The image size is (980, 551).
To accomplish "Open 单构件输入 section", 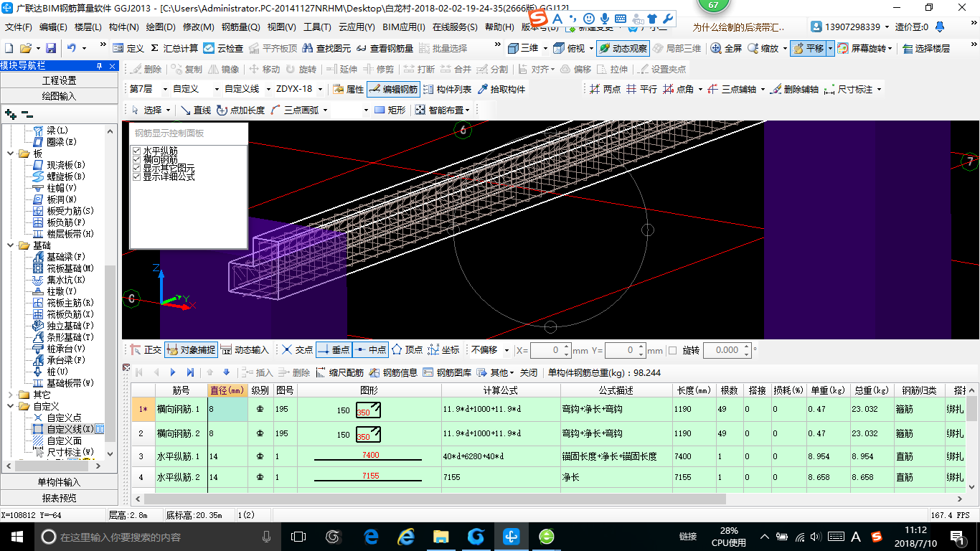I will [x=59, y=482].
